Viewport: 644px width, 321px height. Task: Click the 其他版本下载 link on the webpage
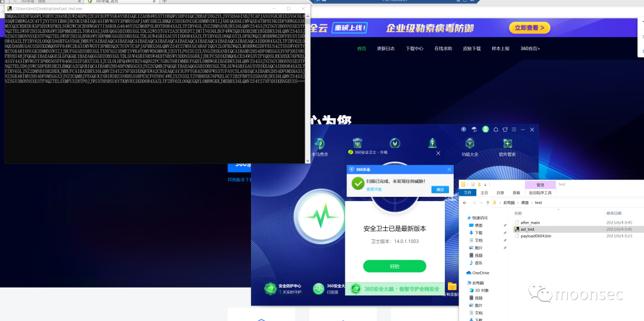[x=239, y=180]
